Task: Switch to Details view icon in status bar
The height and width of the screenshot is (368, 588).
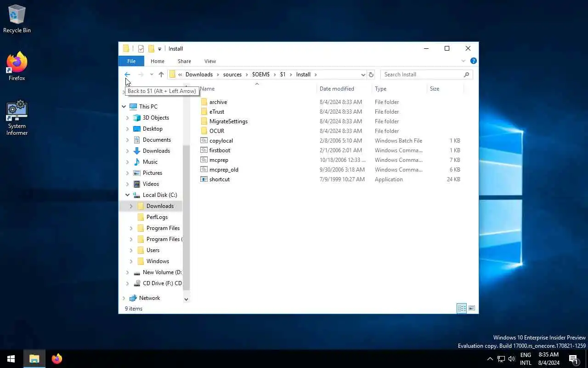Action: click(x=462, y=308)
